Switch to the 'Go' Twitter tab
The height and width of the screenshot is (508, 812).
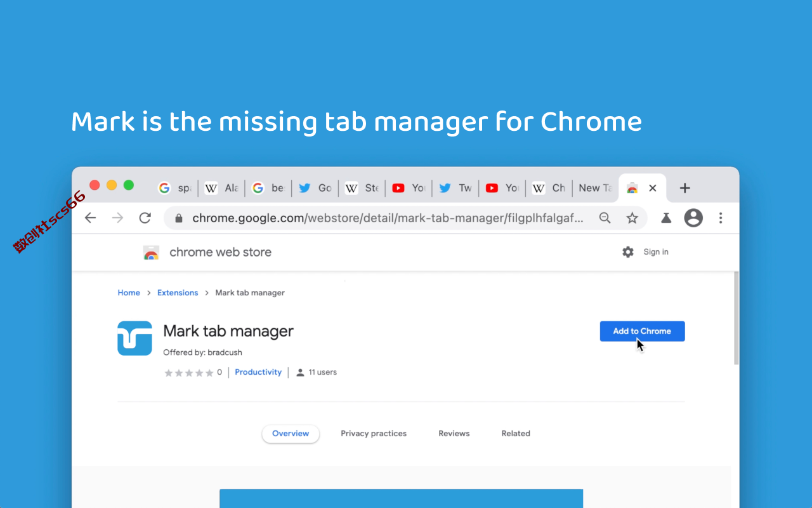[x=315, y=188]
